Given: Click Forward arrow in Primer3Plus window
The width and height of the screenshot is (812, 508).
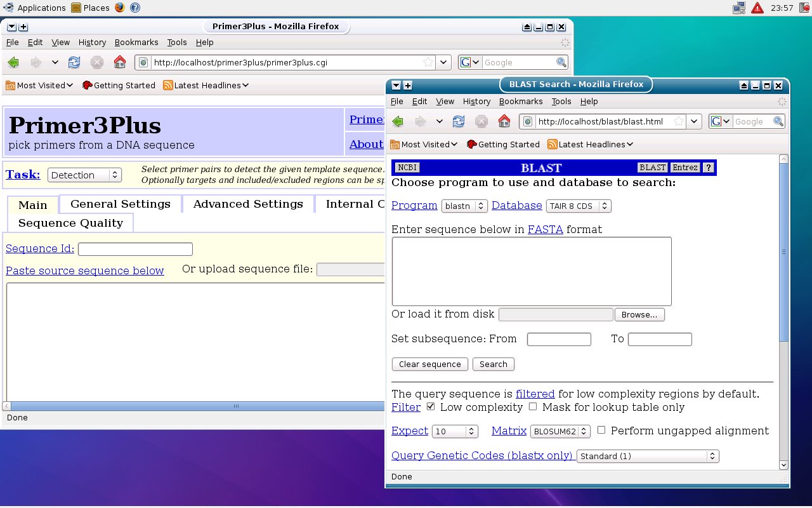Looking at the screenshot, I should click(36, 62).
